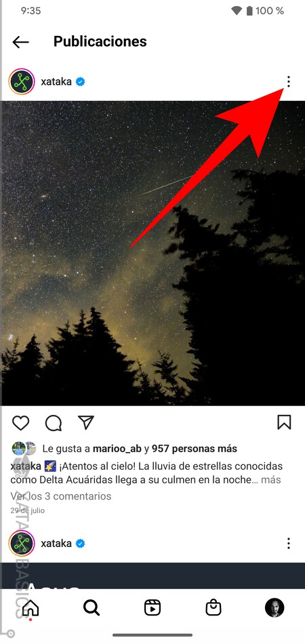
Task: Open xataka avatar on the second post
Action: [21, 544]
